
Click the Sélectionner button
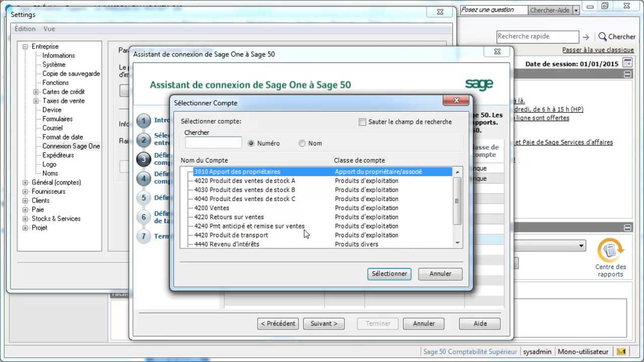click(389, 274)
